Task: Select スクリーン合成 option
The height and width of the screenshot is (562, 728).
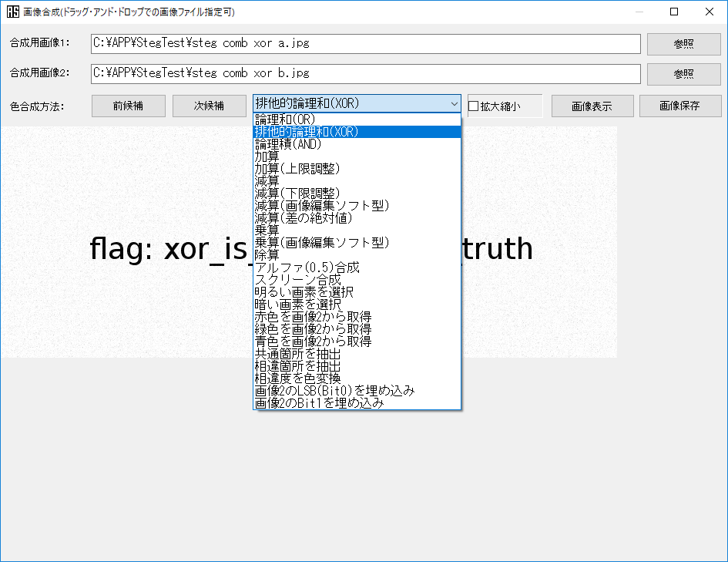Action: pyautogui.click(x=357, y=280)
